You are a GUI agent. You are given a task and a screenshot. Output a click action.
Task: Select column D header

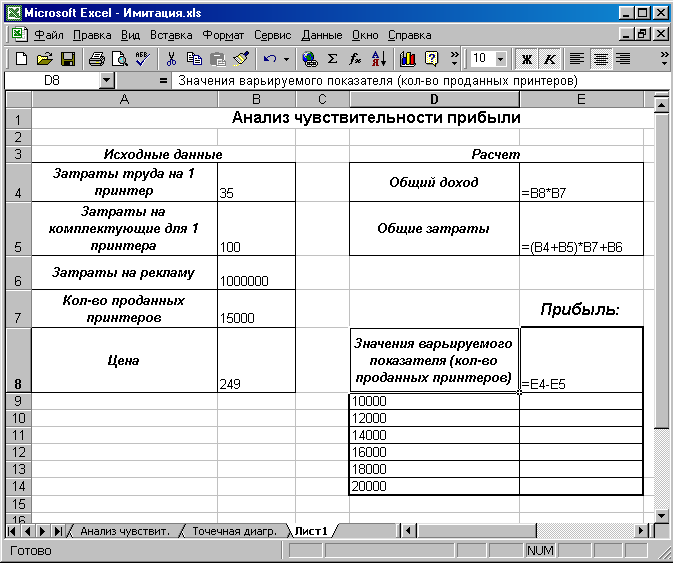tap(434, 100)
